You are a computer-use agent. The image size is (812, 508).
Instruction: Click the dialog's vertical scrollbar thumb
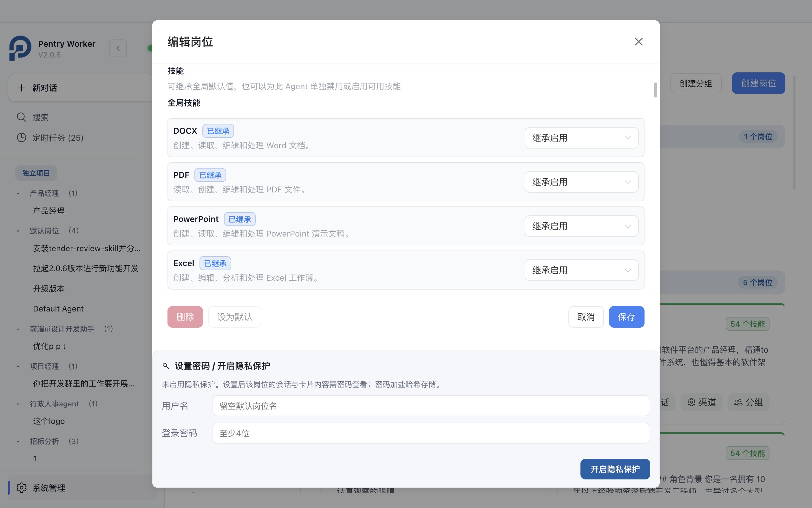(655, 90)
